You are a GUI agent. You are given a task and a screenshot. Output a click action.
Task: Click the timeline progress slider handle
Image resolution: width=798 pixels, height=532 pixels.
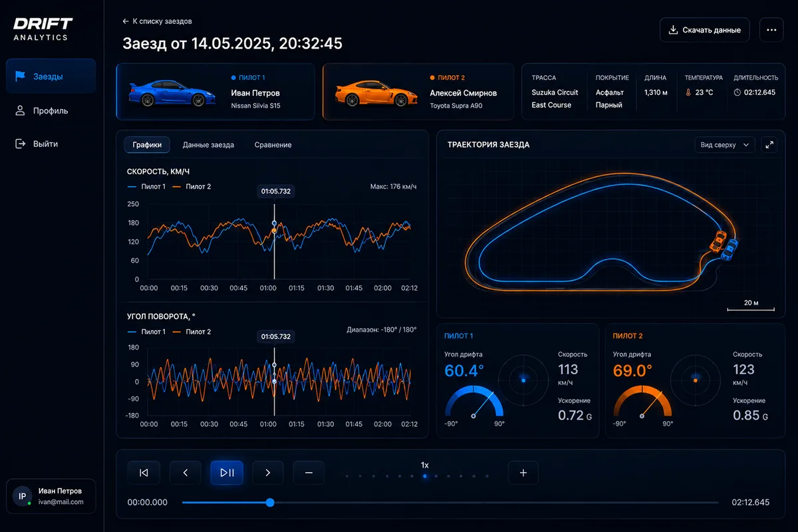click(x=270, y=503)
